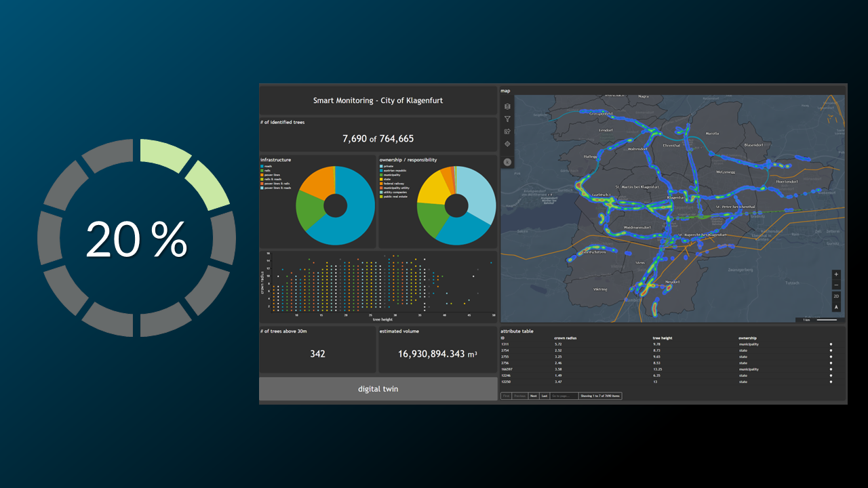Toggle 'power lines & rails' legend entry
868x488 pixels.
coord(275,184)
